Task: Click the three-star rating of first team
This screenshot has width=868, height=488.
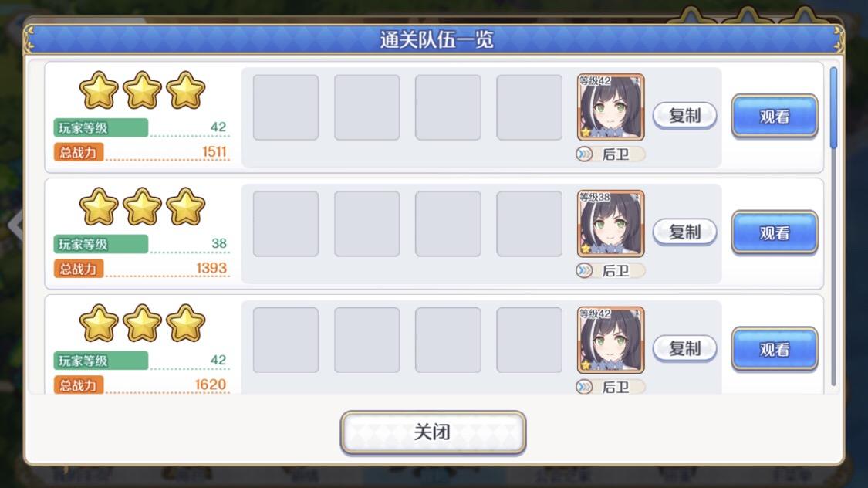Action: click(x=142, y=90)
